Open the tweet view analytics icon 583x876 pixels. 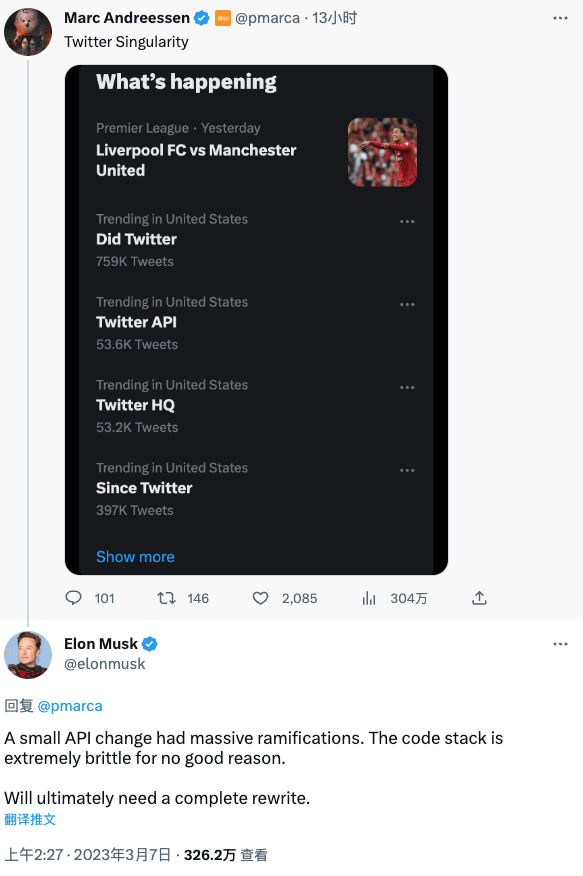click(x=369, y=598)
